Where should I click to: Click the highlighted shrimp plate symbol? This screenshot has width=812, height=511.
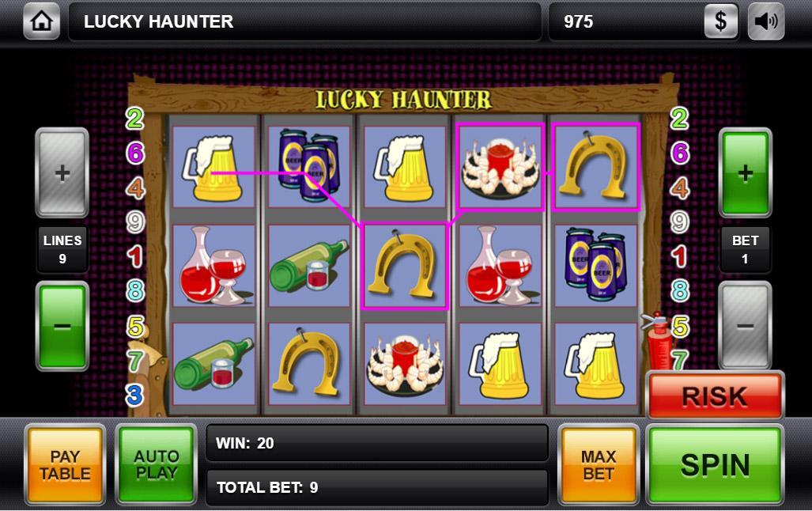click(x=500, y=167)
